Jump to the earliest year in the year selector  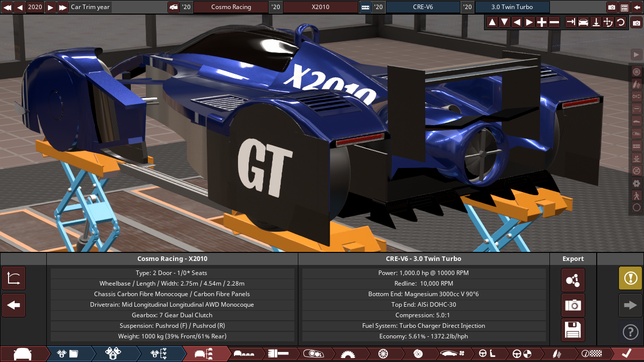(7, 7)
